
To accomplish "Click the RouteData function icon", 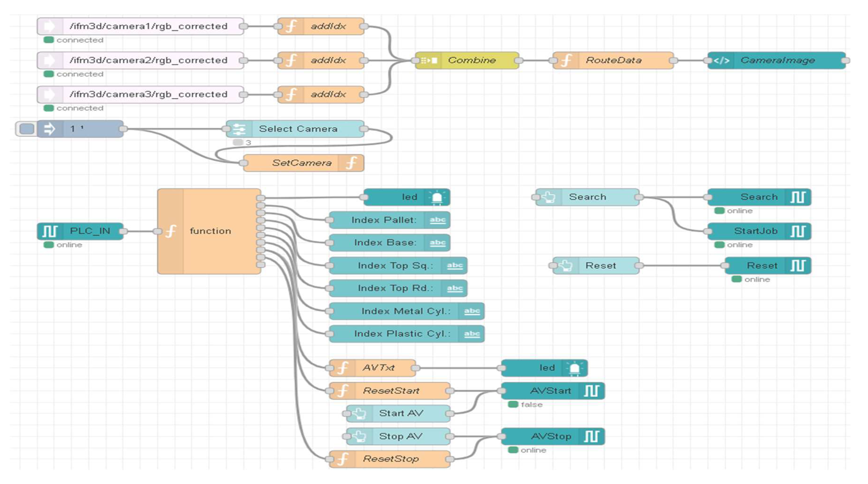I will click(x=566, y=60).
